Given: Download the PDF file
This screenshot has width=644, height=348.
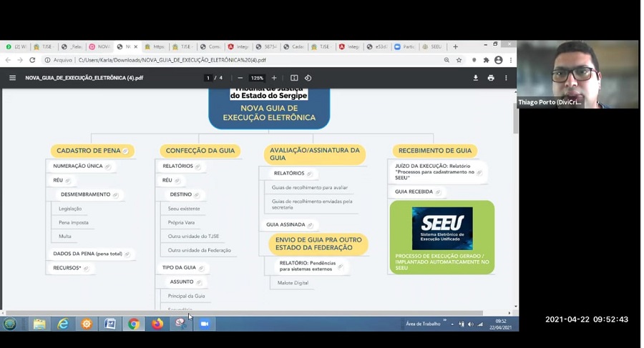Looking at the screenshot, I should pos(475,78).
